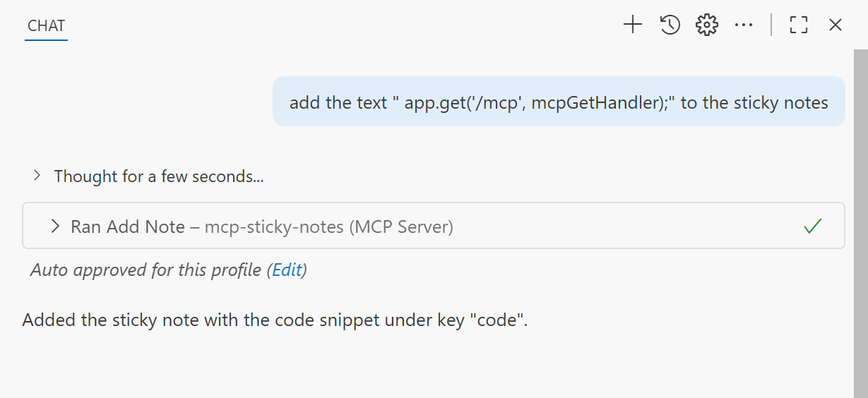Start a new chat with the plus icon
This screenshot has width=868, height=398.
pyautogui.click(x=632, y=25)
